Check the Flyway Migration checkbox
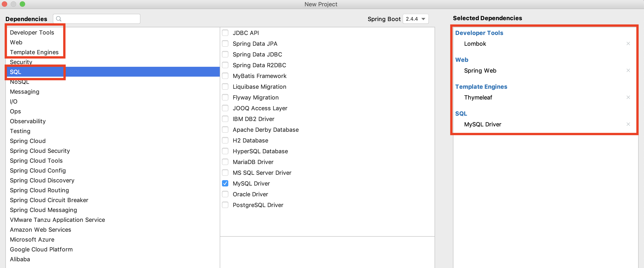 [x=225, y=97]
